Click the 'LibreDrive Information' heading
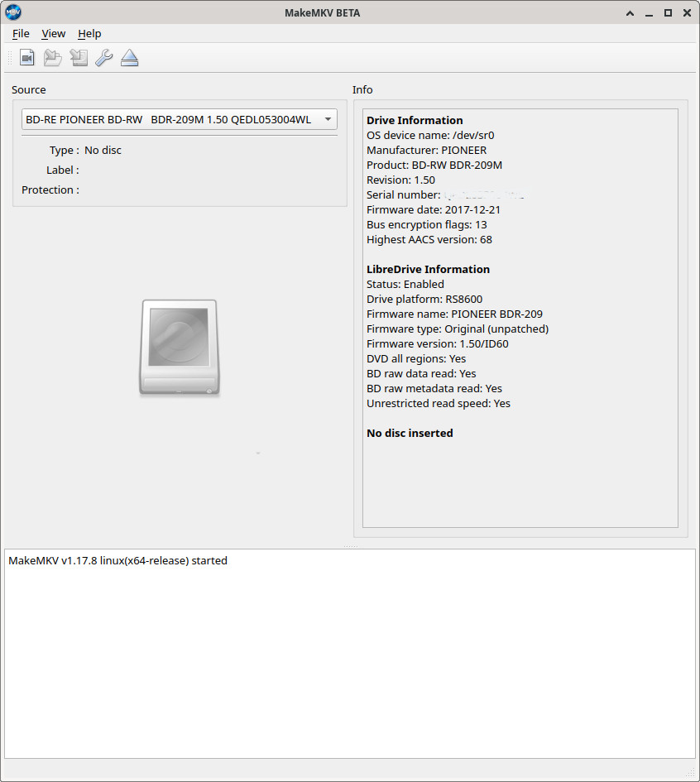 click(x=429, y=269)
